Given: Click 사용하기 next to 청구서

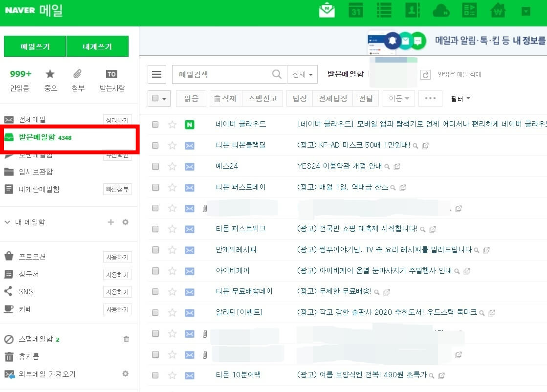Looking at the screenshot, I should 117,275.
